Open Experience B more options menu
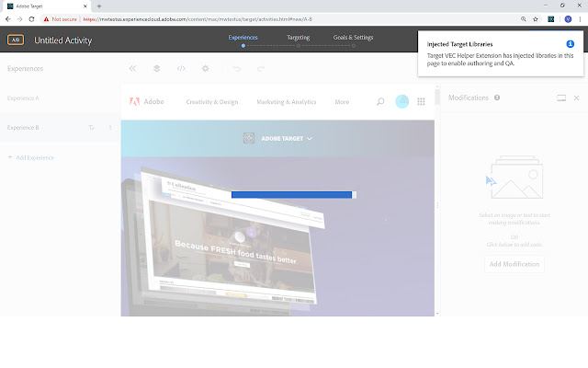Viewport: 588px width, 368px height. pos(110,128)
